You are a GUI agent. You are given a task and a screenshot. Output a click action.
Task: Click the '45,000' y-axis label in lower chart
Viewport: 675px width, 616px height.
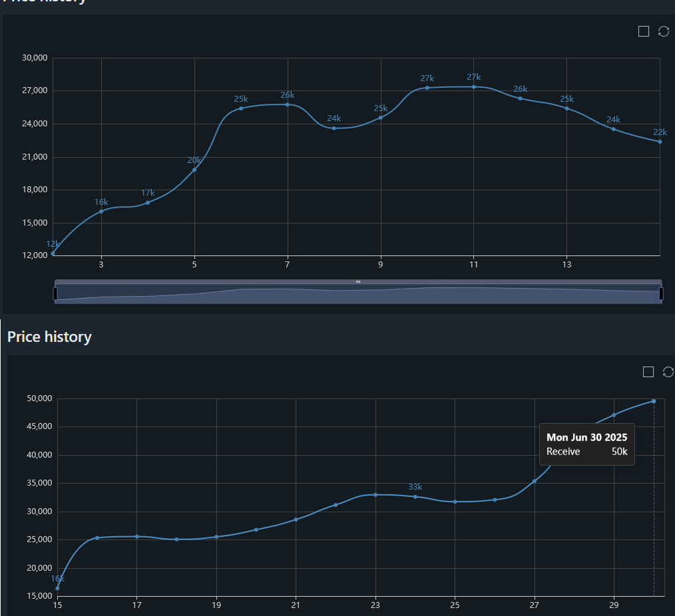[x=39, y=426]
